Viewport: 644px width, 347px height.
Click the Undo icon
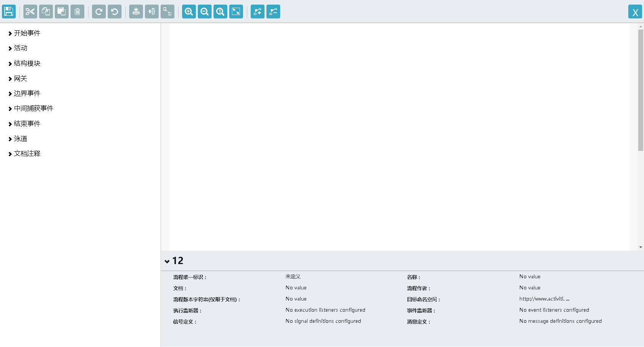click(114, 12)
